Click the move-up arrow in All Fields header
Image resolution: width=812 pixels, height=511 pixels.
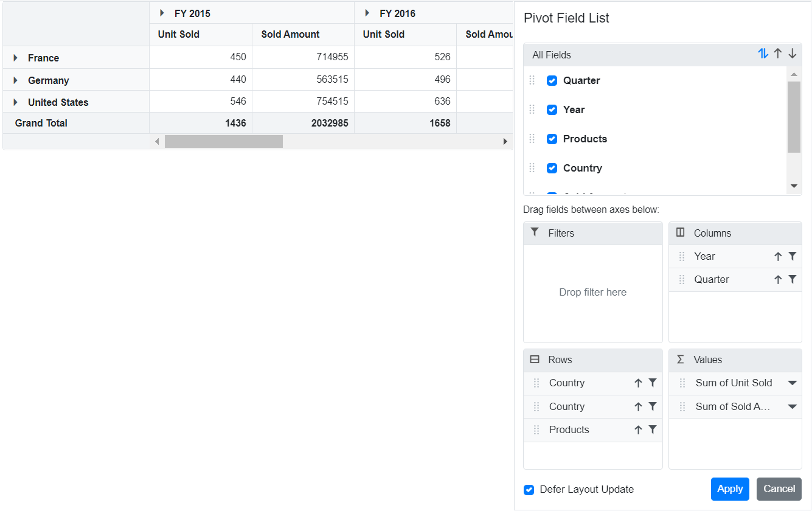778,54
